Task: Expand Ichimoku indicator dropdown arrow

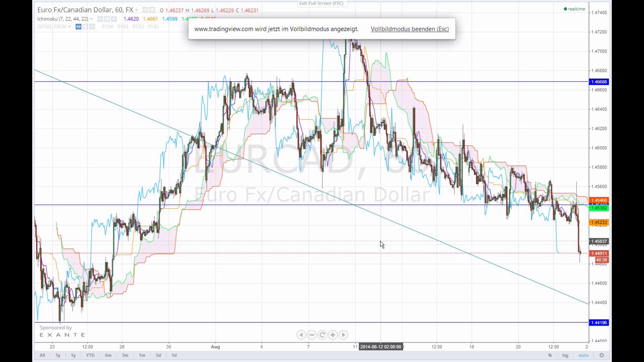Action: (92, 19)
